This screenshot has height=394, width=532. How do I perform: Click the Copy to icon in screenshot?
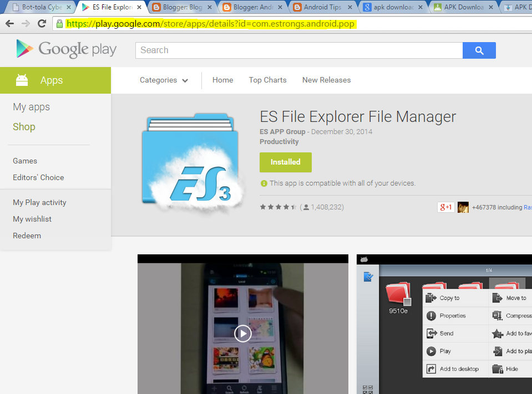[x=431, y=298]
